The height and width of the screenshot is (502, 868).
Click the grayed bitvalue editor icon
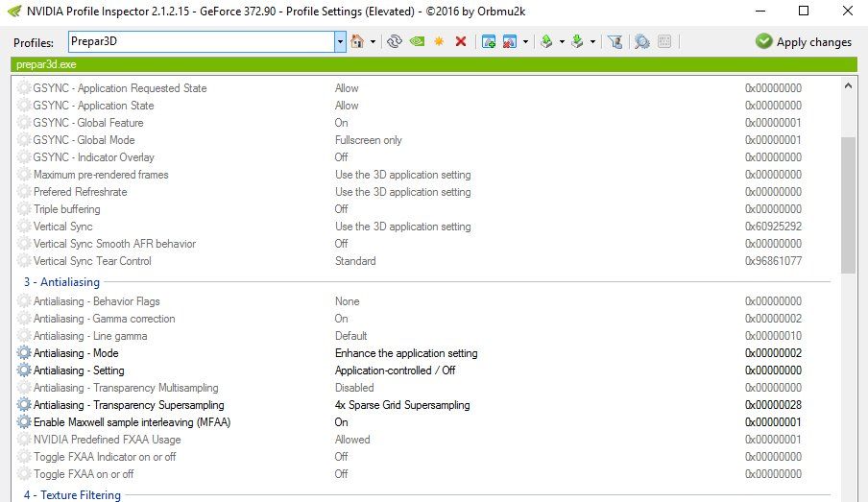click(664, 41)
